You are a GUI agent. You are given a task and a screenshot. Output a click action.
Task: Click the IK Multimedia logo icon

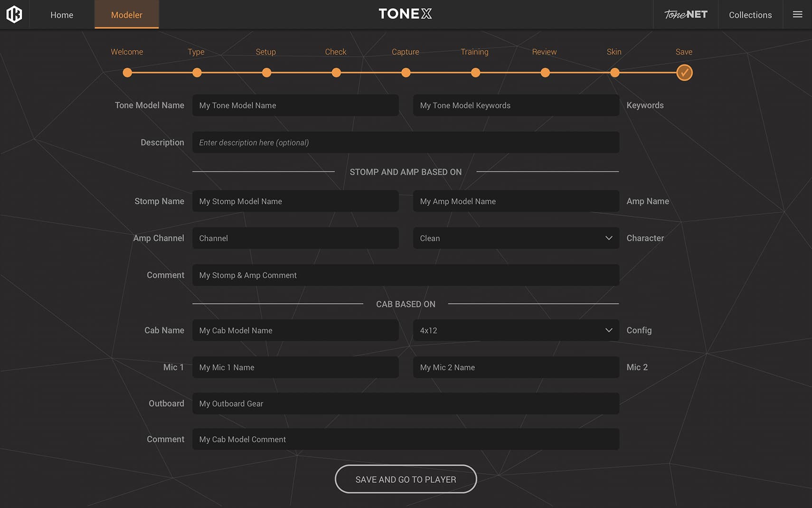pos(14,14)
